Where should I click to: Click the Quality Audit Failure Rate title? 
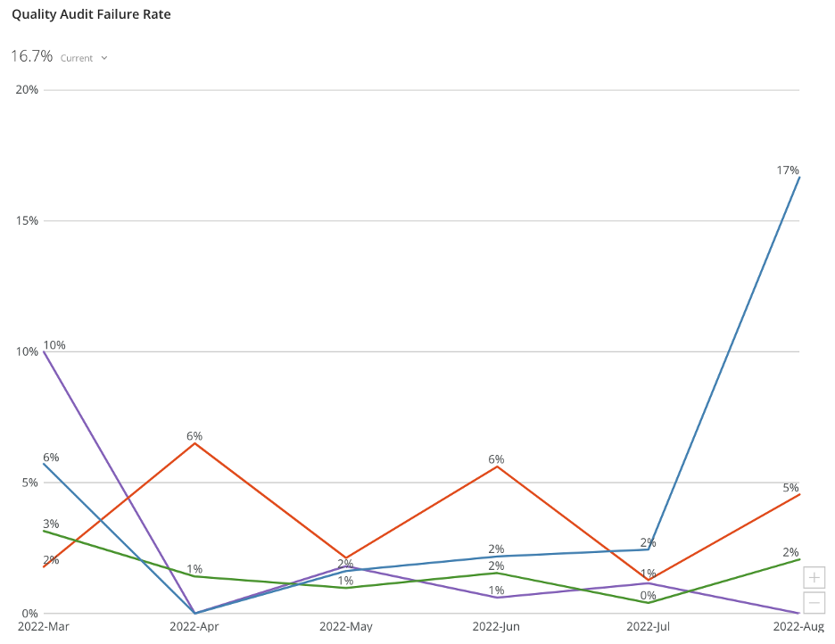click(x=91, y=14)
